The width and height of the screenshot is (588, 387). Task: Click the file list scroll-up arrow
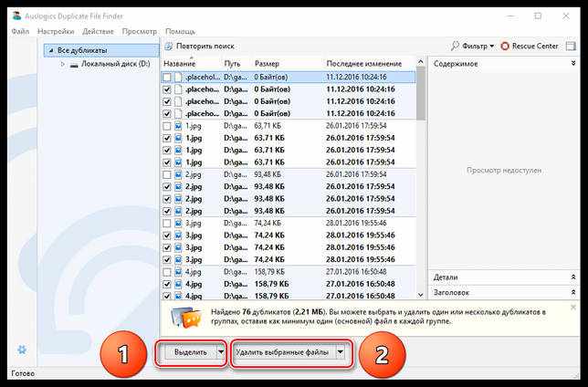pyautogui.click(x=421, y=62)
